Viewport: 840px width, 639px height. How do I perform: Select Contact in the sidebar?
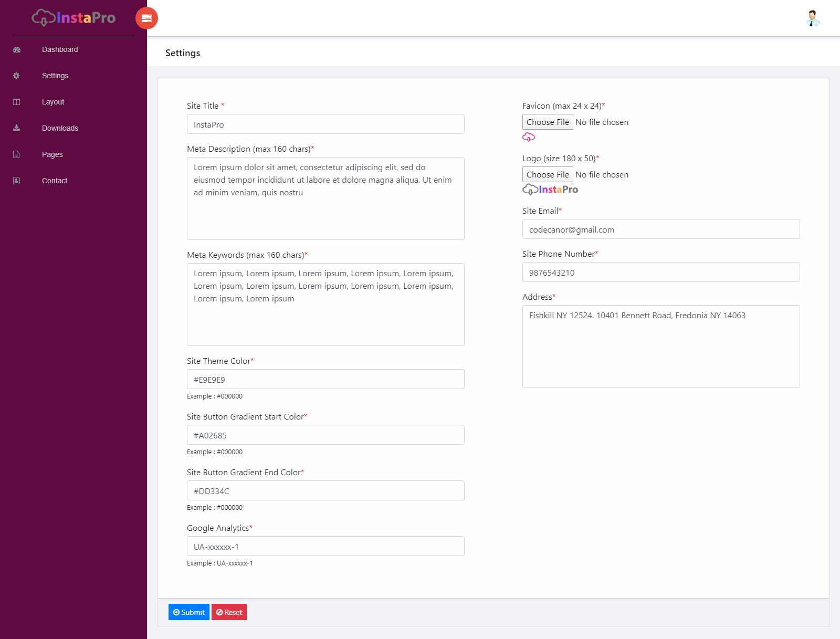55,181
